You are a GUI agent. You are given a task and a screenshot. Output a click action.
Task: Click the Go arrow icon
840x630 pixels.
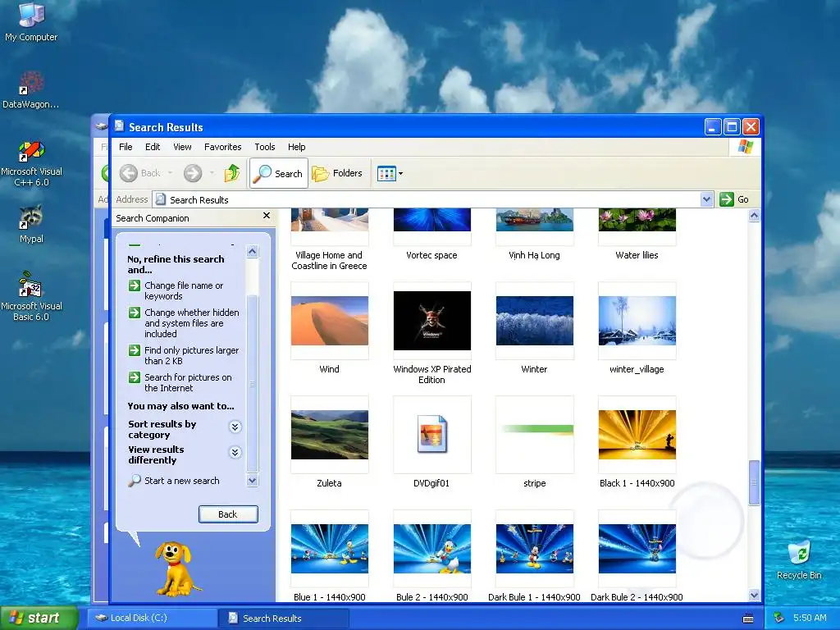[x=727, y=199]
